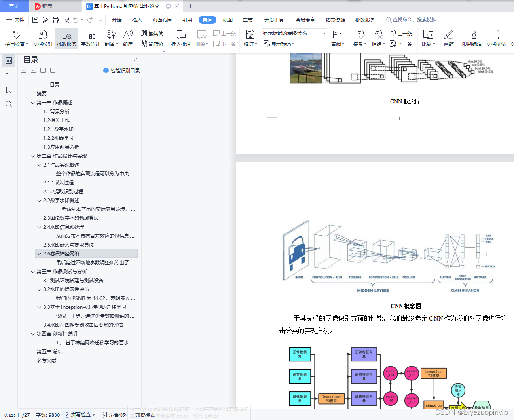
Task: Switch to the 视图 ribbon tab
Action: pos(228,20)
